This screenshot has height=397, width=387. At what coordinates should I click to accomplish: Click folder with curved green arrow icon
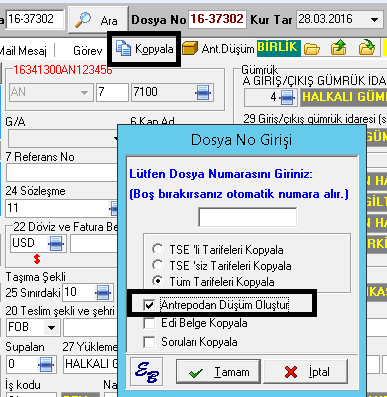pos(366,48)
